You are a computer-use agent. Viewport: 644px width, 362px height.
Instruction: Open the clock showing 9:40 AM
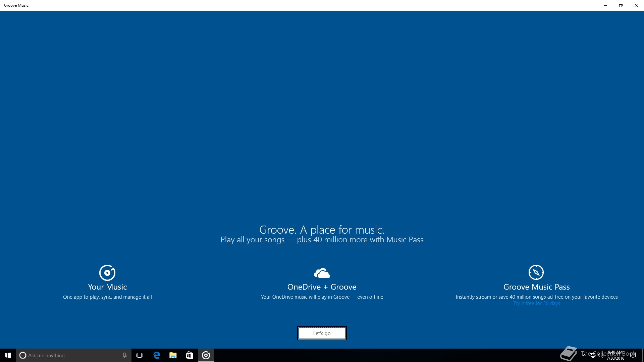coord(615,355)
